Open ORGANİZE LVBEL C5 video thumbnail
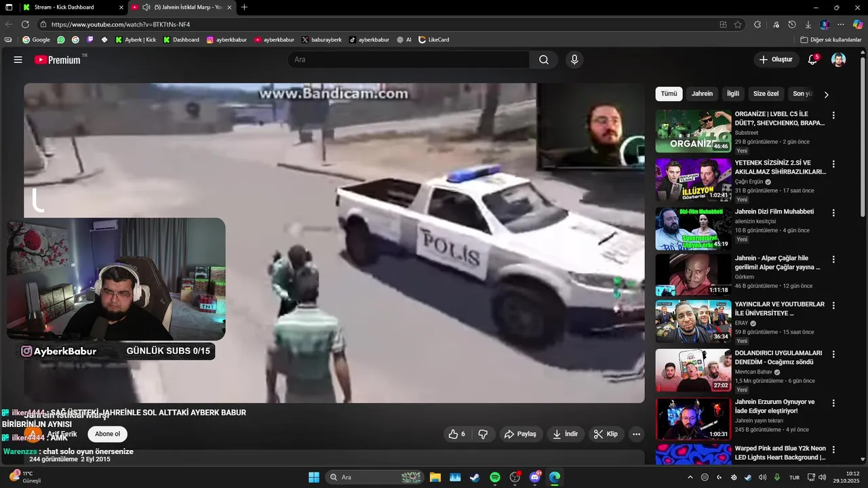 tap(693, 131)
